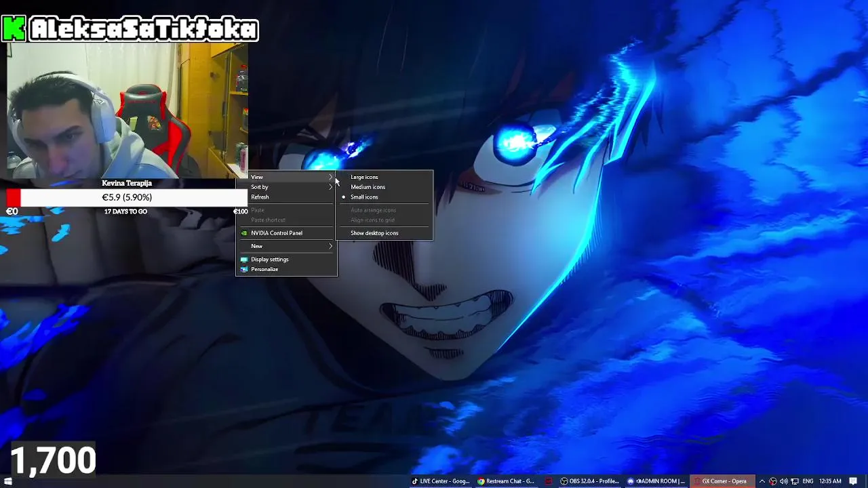Expand the Sort by submenu
Image resolution: width=868 pixels, height=488 pixels.
[x=286, y=187]
